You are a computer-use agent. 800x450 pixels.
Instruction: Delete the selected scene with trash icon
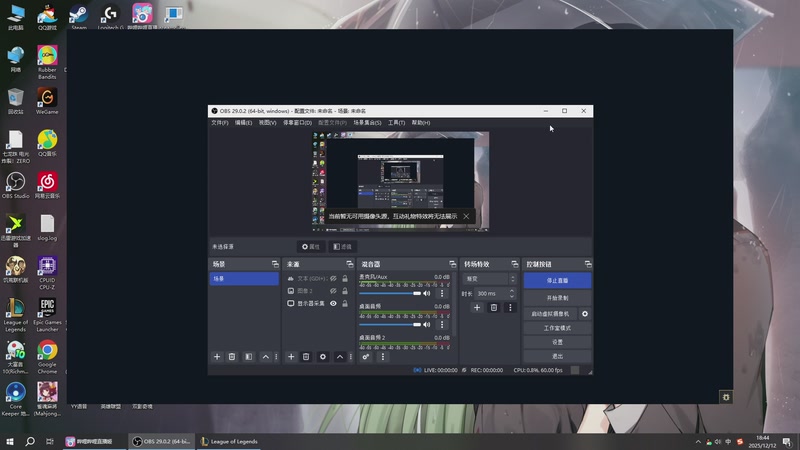232,357
